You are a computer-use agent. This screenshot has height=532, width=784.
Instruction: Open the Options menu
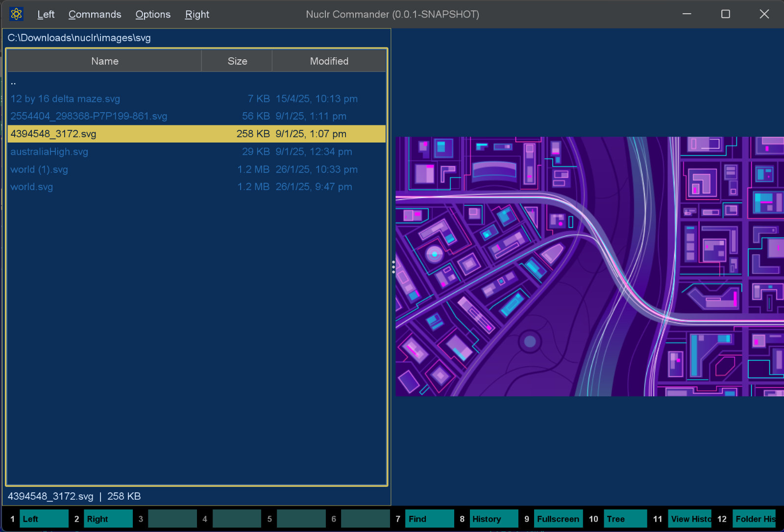point(153,14)
